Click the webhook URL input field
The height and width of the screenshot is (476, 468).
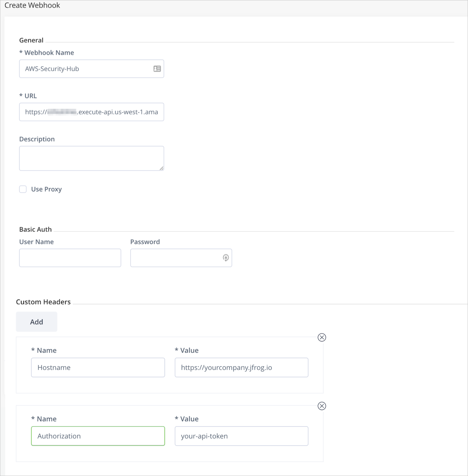(92, 112)
